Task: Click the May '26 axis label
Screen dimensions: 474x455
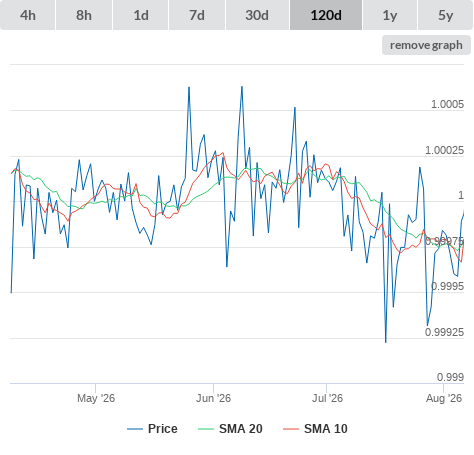Action: point(96,398)
